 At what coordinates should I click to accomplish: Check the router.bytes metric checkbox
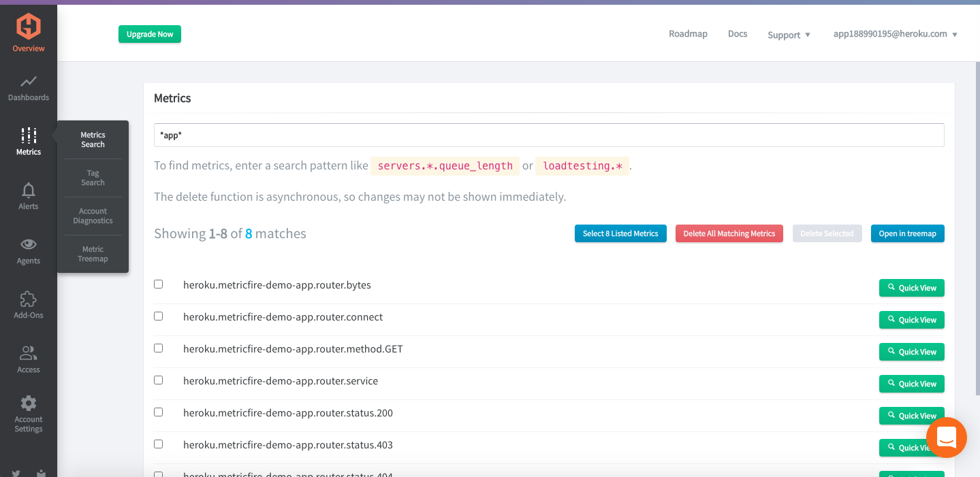tap(159, 284)
